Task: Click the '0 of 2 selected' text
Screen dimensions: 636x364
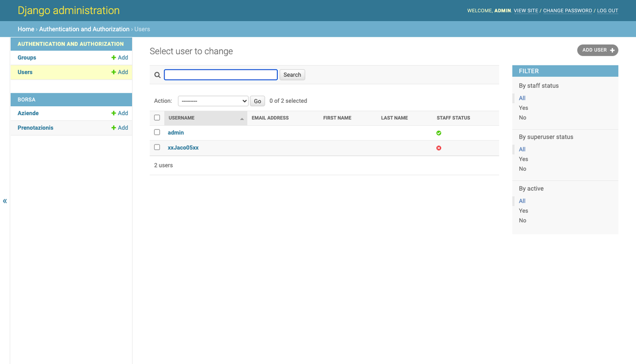Action: [x=288, y=101]
